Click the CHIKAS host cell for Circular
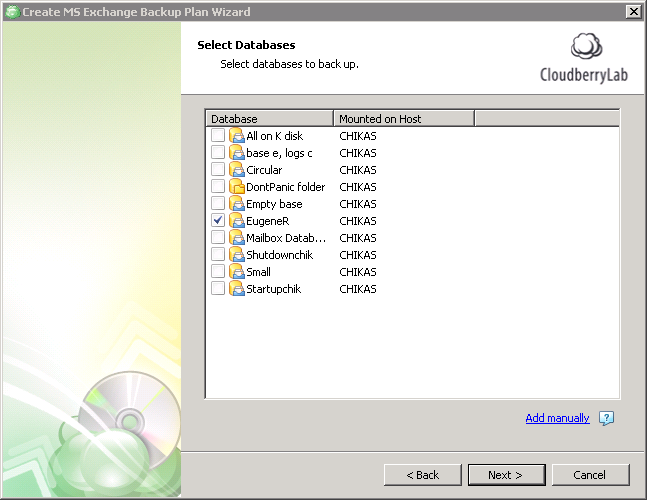Image resolution: width=647 pixels, height=500 pixels. pyautogui.click(x=358, y=170)
